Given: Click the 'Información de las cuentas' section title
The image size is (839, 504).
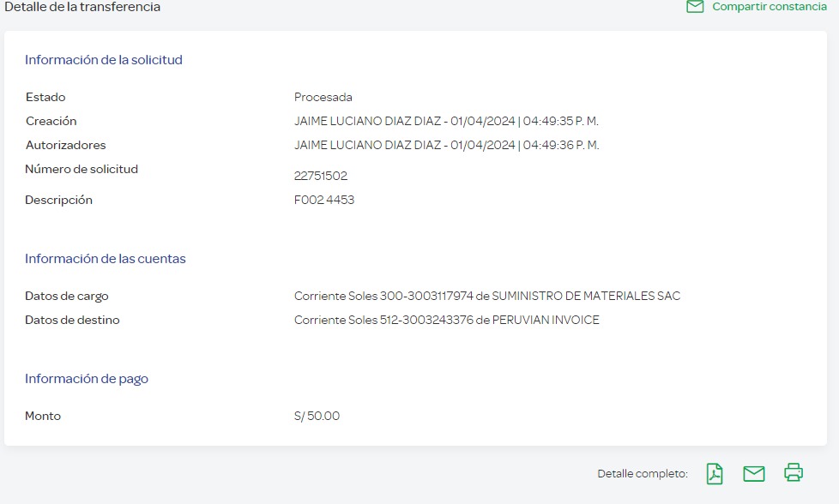Looking at the screenshot, I should click(x=106, y=259).
